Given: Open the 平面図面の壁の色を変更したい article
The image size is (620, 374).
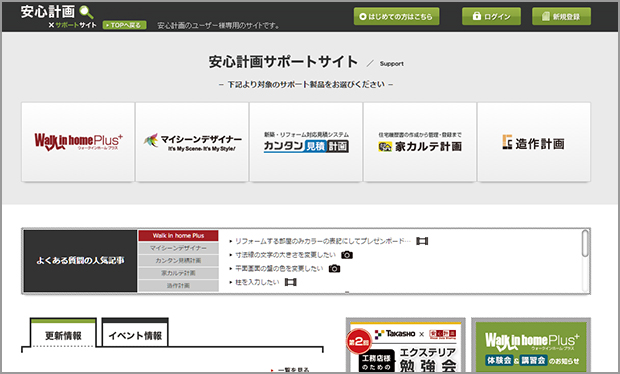Looking at the screenshot, I should pyautogui.click(x=279, y=269).
